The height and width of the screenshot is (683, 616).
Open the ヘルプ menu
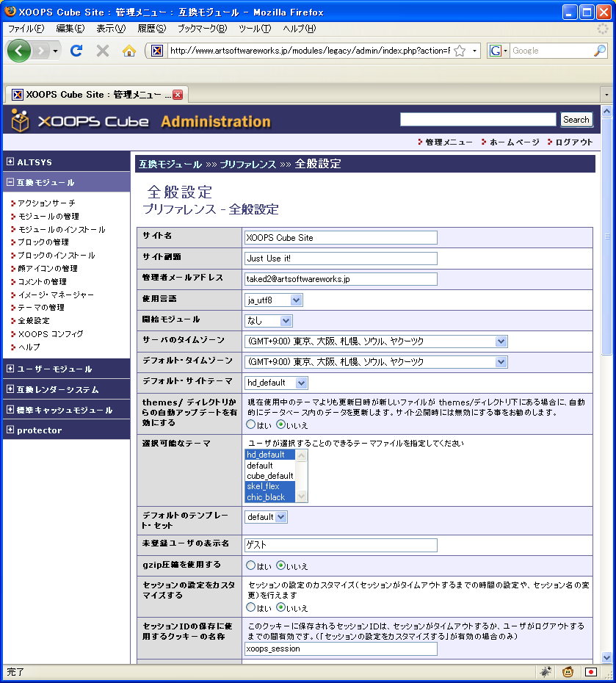coord(299,29)
